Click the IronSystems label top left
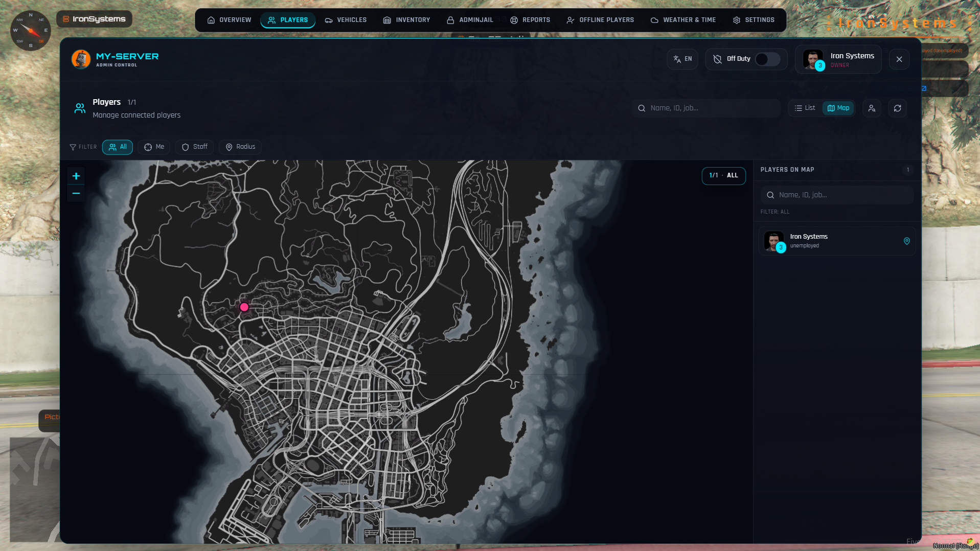980x551 pixels. [95, 19]
